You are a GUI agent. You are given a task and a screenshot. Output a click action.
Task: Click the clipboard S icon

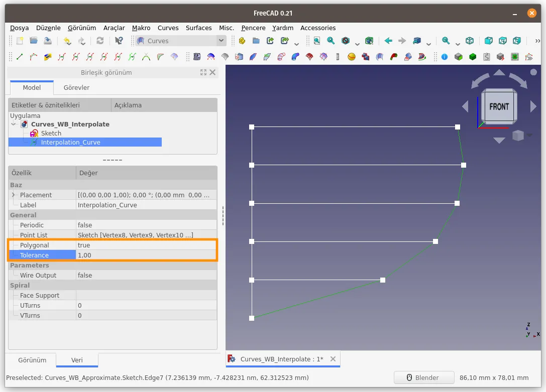pos(487,57)
